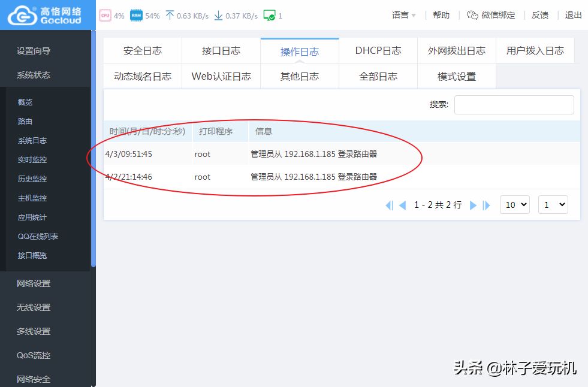Click the online devices monitor icon
The height and width of the screenshot is (387, 588).
click(x=269, y=16)
